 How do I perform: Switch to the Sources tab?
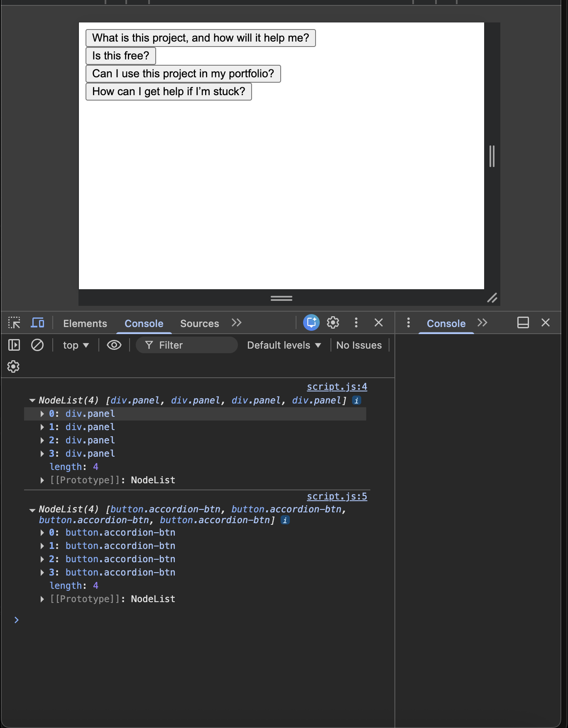coord(199,324)
